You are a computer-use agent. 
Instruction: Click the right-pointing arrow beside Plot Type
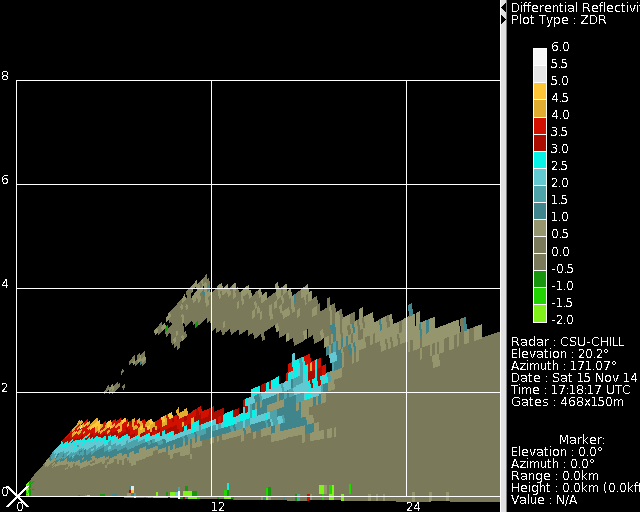tap(504, 19)
